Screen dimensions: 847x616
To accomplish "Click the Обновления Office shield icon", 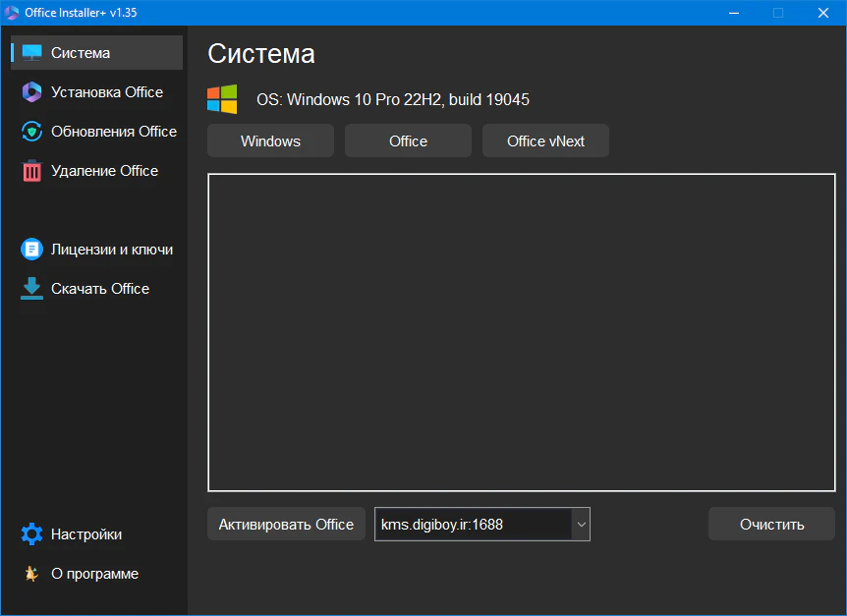I will [x=32, y=132].
